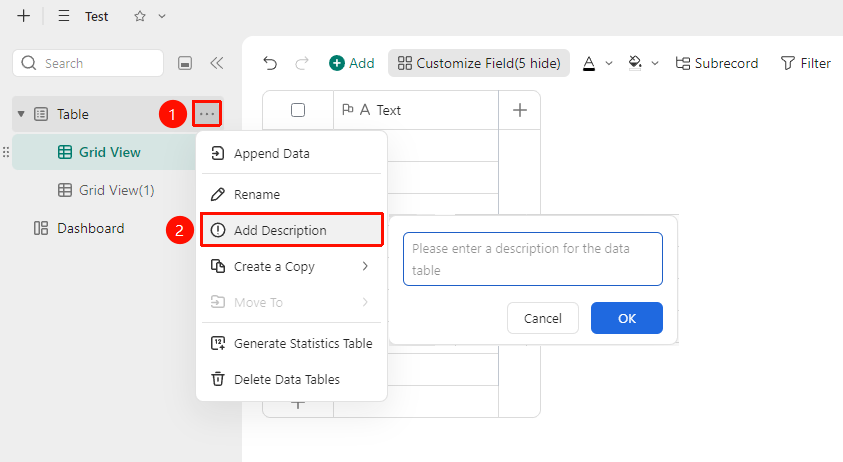Expand the fill color dropdown arrow
The height and width of the screenshot is (462, 843).
(655, 63)
